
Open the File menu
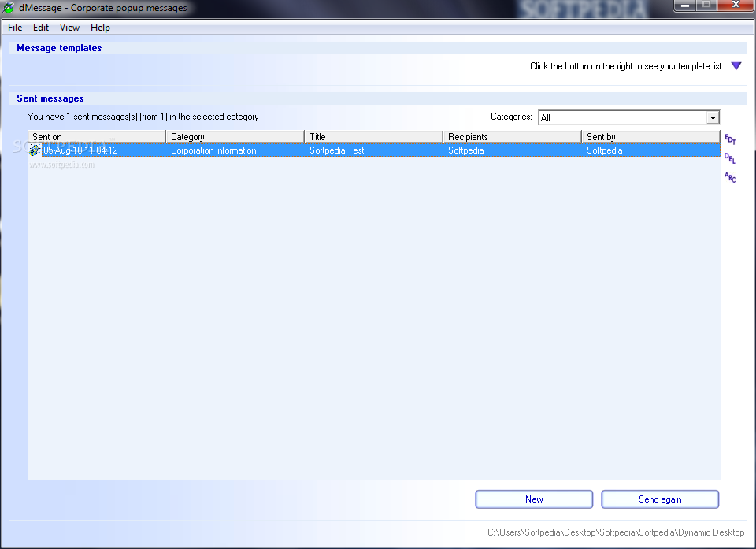click(15, 28)
